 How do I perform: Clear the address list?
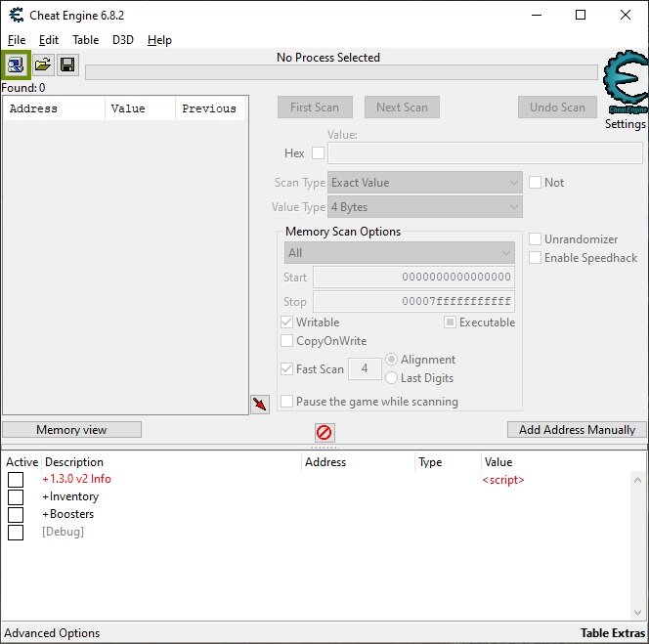(324, 433)
